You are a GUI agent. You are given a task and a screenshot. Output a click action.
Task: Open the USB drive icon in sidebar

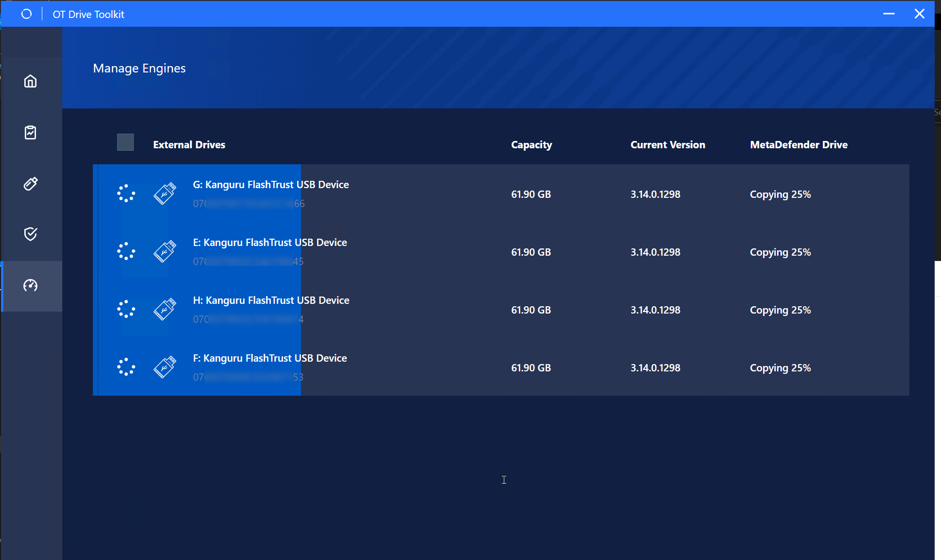click(x=31, y=184)
